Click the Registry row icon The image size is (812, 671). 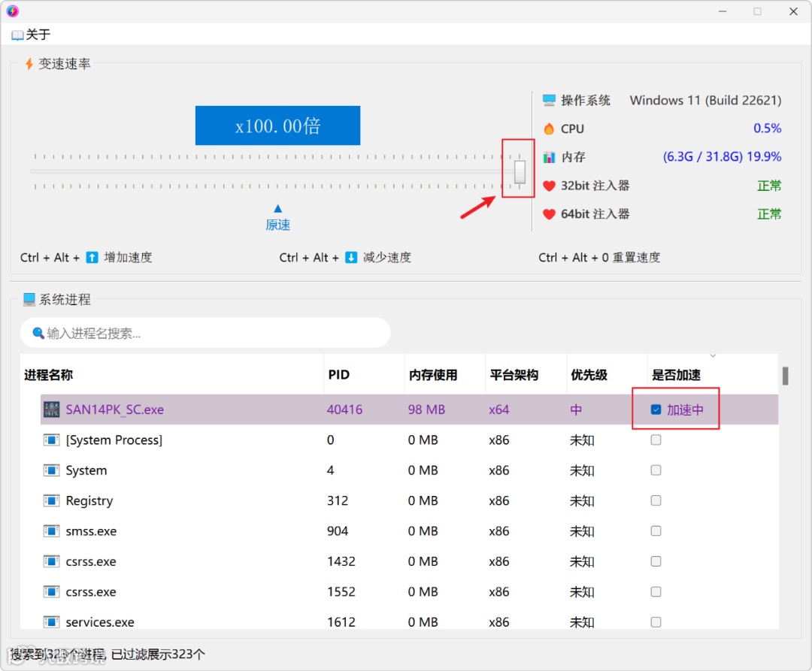51,500
